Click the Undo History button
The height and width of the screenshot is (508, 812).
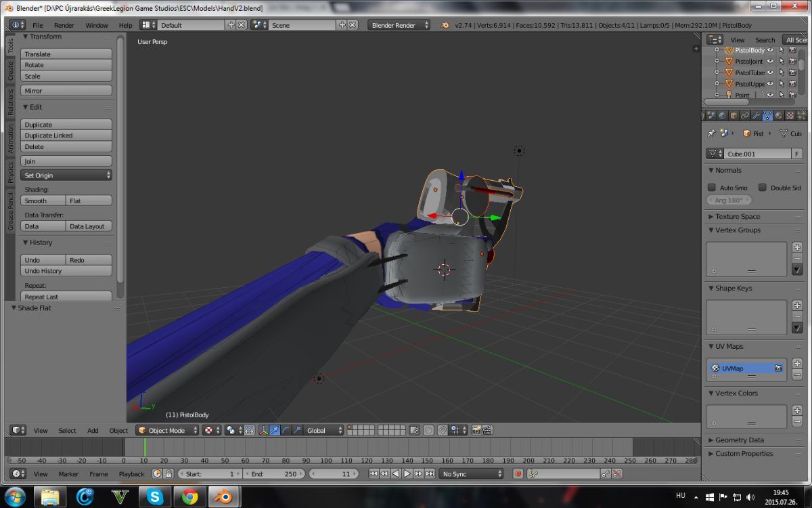point(66,271)
